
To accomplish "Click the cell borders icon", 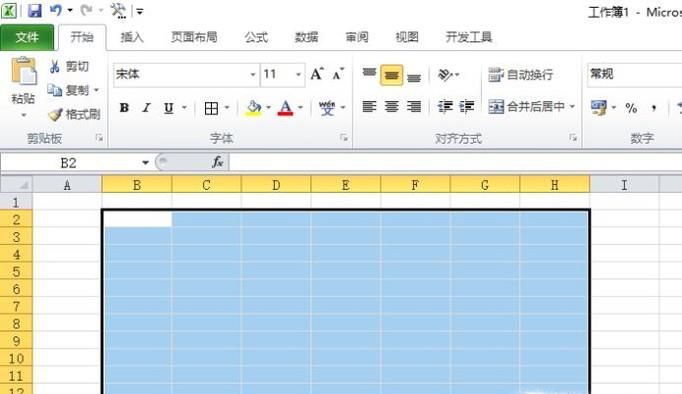I will 211,108.
